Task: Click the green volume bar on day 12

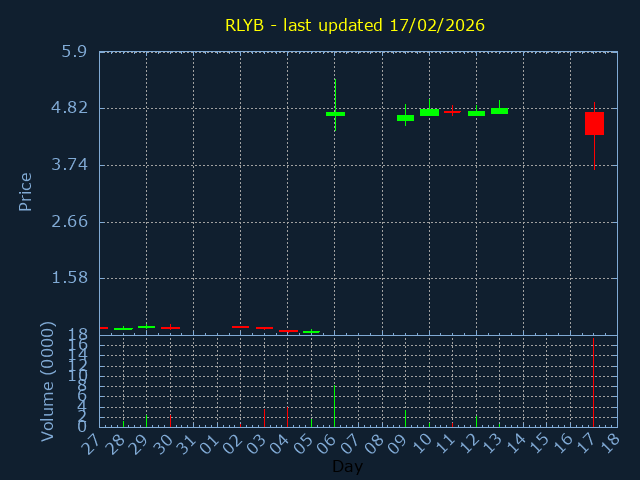Action: click(x=476, y=421)
